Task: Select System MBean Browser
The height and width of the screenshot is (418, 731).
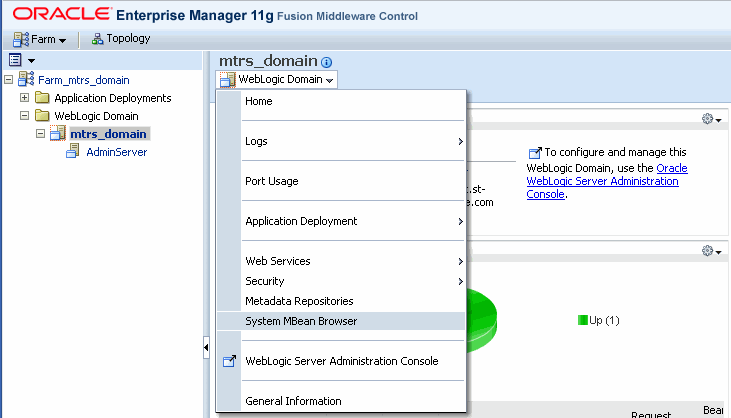Action: point(341,321)
